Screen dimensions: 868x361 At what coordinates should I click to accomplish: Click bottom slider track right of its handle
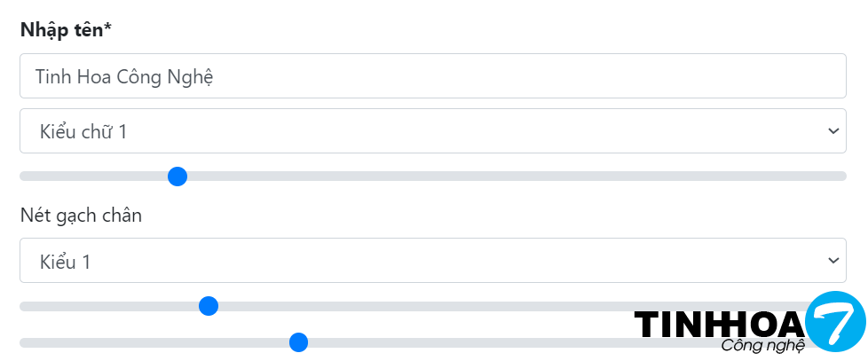point(462,342)
